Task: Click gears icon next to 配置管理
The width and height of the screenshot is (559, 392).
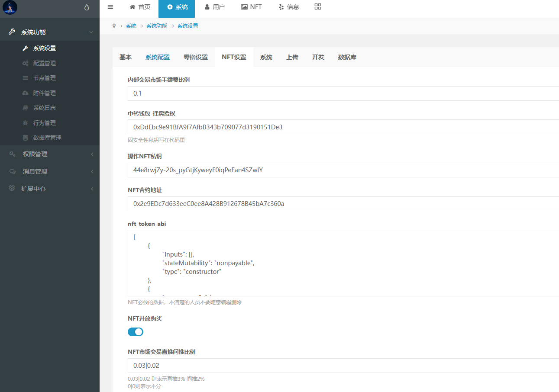Action: tap(25, 63)
